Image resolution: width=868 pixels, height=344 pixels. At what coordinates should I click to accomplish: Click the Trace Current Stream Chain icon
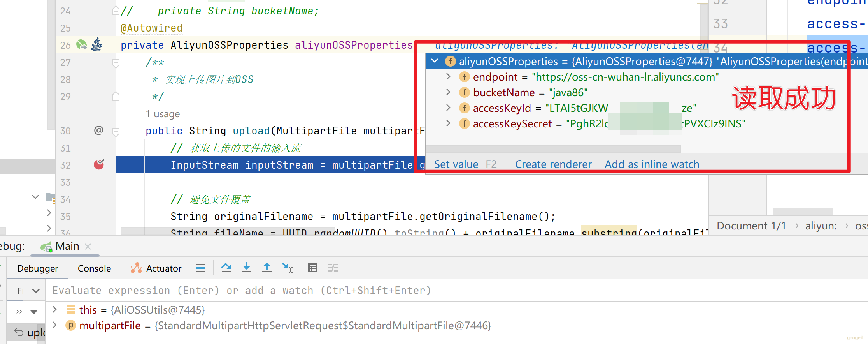click(x=333, y=268)
